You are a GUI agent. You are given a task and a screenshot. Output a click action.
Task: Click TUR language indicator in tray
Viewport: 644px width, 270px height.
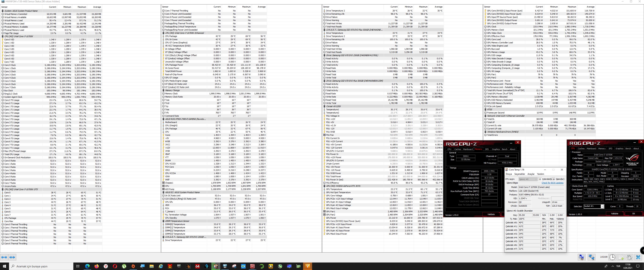click(618, 266)
